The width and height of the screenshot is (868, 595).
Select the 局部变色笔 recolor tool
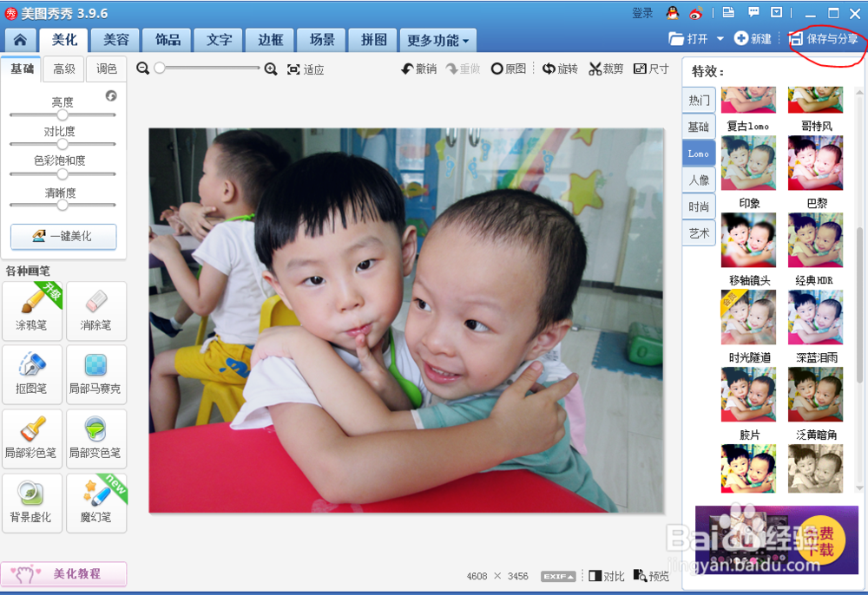[x=96, y=439]
